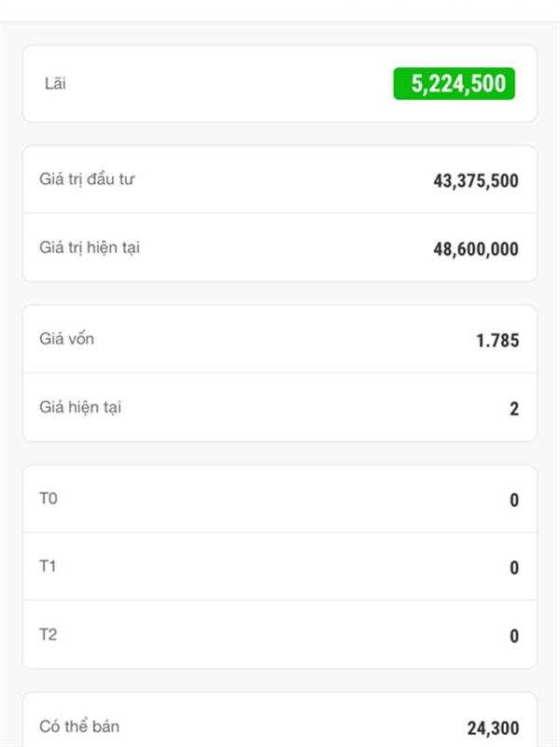Tap the green 5,224,500 profit badge
560x747 pixels.
pos(454,84)
